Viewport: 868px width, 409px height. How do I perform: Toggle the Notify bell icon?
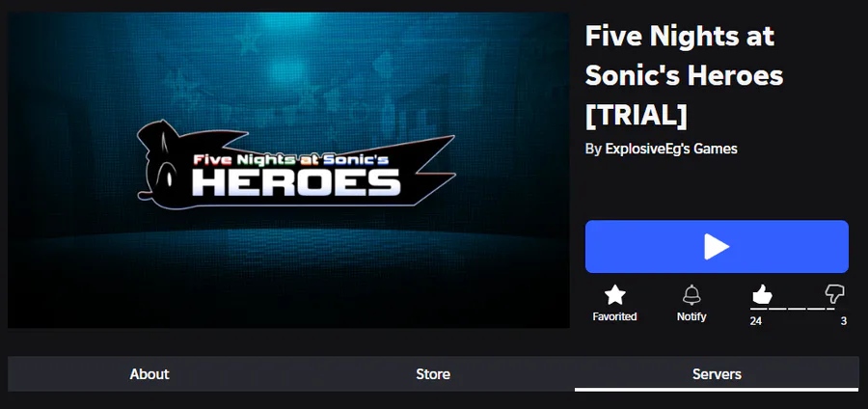tap(692, 295)
